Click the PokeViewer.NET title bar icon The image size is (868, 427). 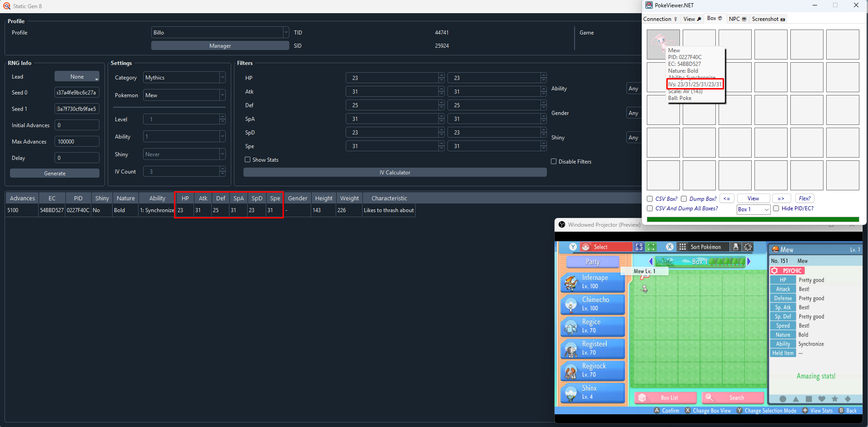coord(649,5)
